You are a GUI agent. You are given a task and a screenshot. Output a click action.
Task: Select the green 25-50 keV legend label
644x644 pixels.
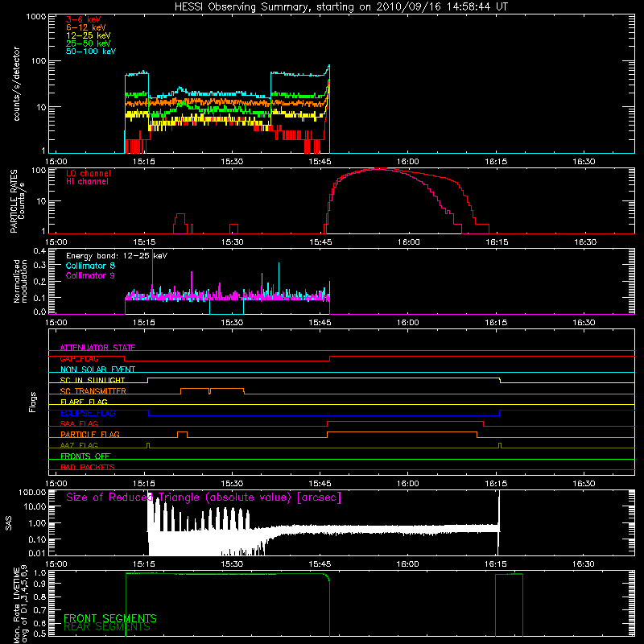pos(88,43)
